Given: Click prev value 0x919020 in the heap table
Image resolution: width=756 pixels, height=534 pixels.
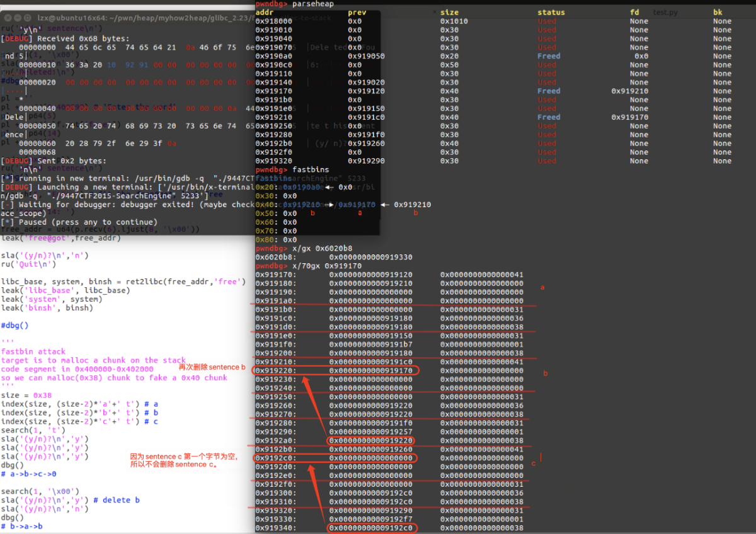Looking at the screenshot, I should 365,82.
